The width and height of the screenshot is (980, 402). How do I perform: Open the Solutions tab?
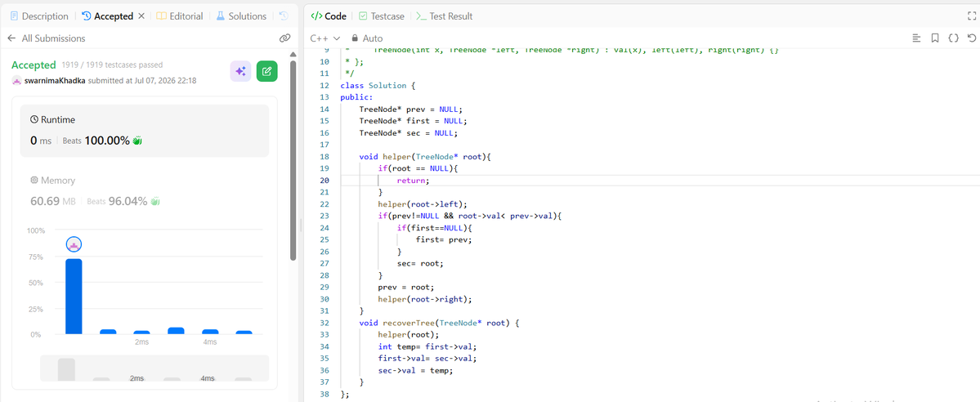coord(241,16)
